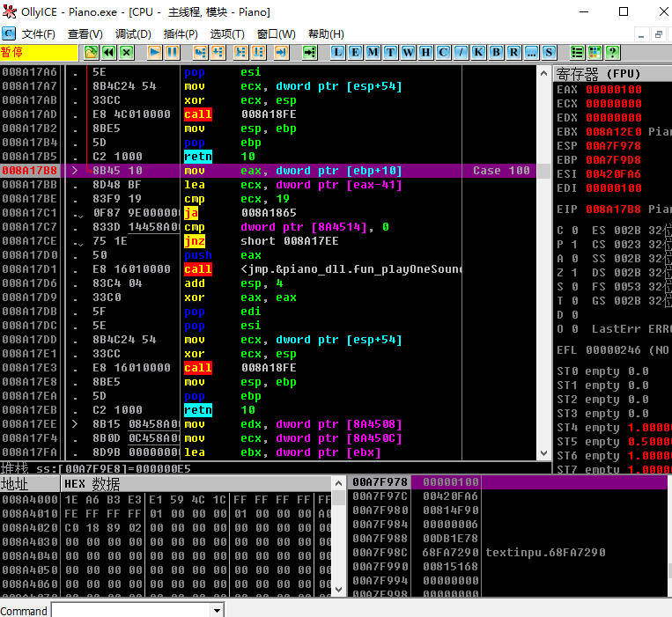Click the green Help question mark icon

(612, 53)
